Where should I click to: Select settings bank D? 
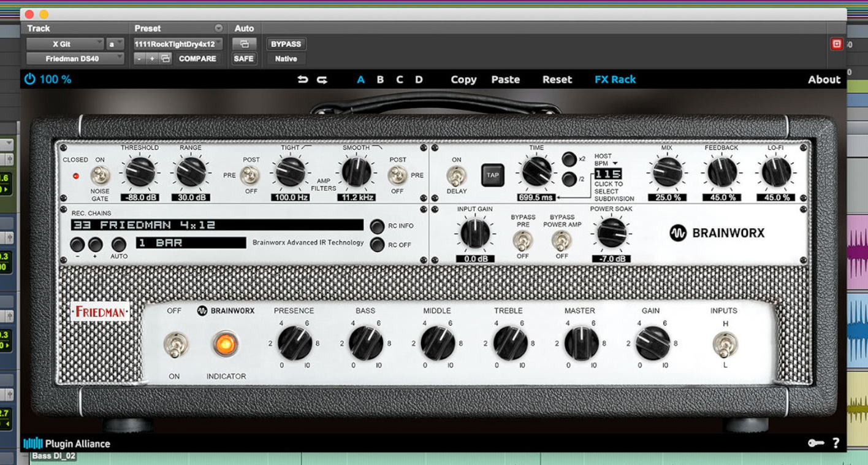[419, 80]
